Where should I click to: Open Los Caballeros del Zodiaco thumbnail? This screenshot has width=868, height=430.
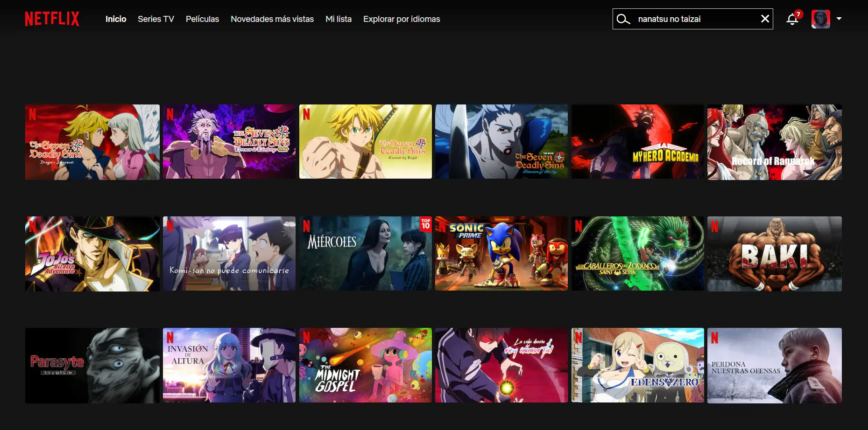tap(638, 254)
